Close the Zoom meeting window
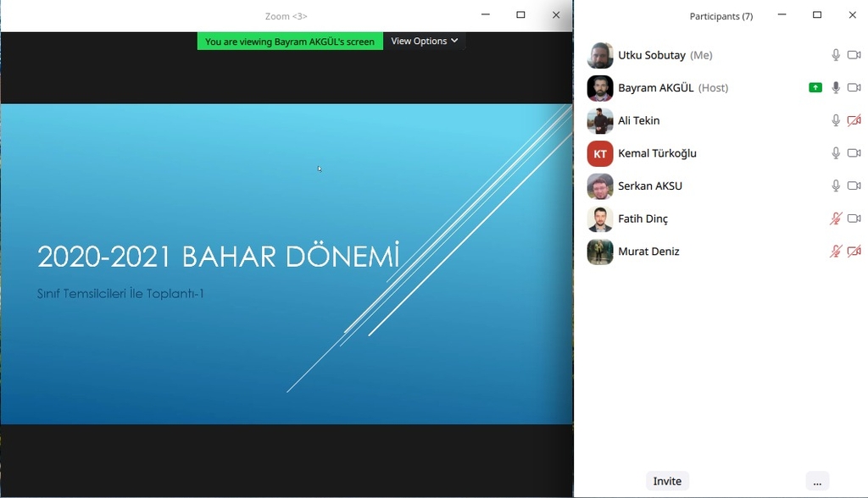The width and height of the screenshot is (868, 498). click(556, 15)
